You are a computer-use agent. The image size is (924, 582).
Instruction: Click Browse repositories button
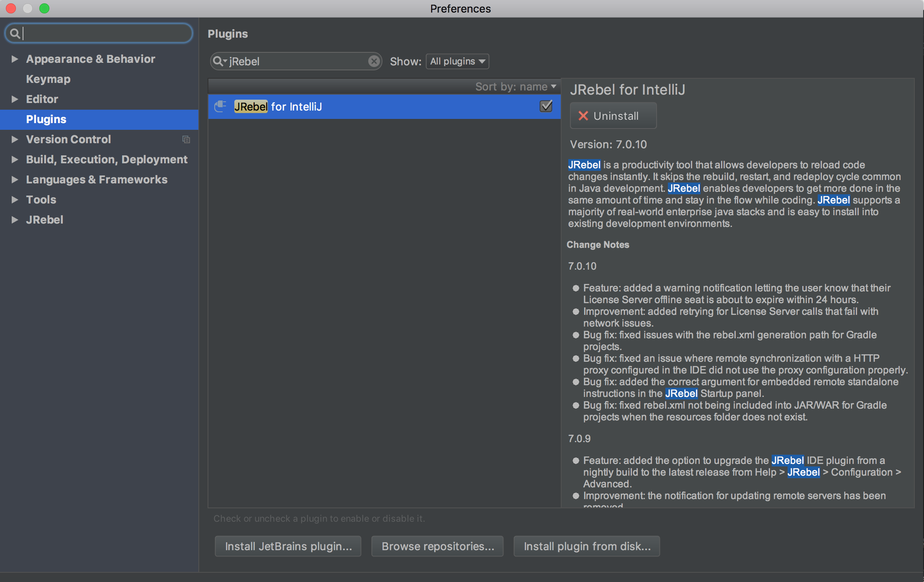[437, 546]
